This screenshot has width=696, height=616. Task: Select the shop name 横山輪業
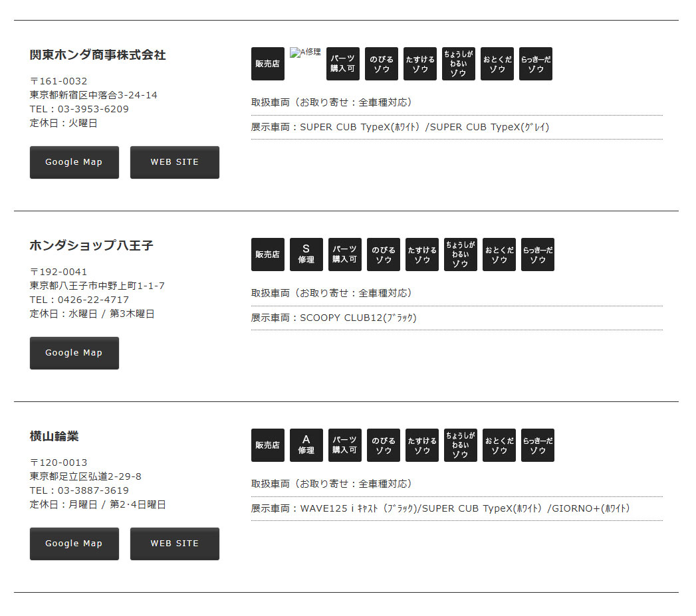coord(54,437)
